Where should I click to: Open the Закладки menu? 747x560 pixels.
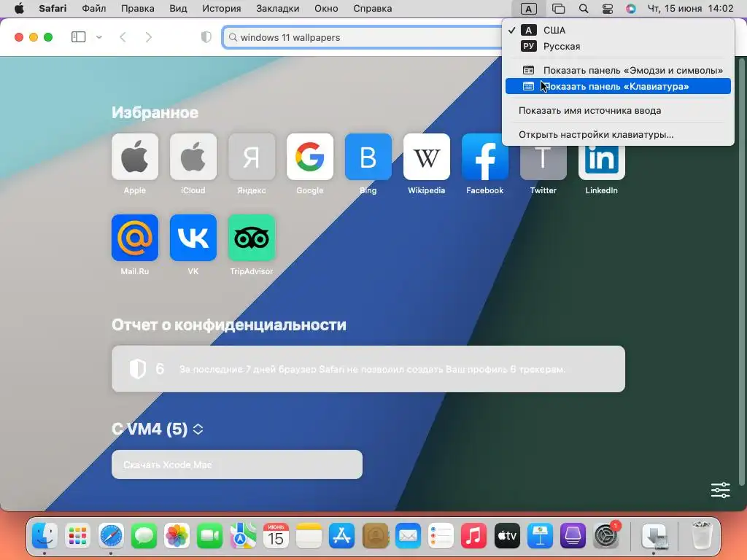278,9
